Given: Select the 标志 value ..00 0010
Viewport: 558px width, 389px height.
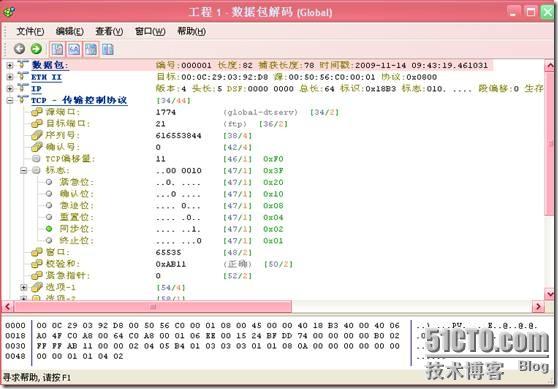Looking at the screenshot, I should tap(178, 170).
